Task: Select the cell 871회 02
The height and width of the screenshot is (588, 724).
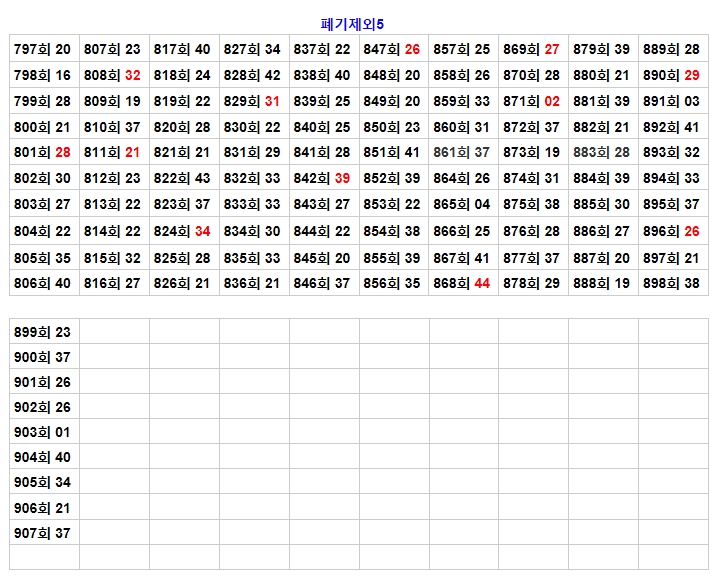Action: point(531,101)
